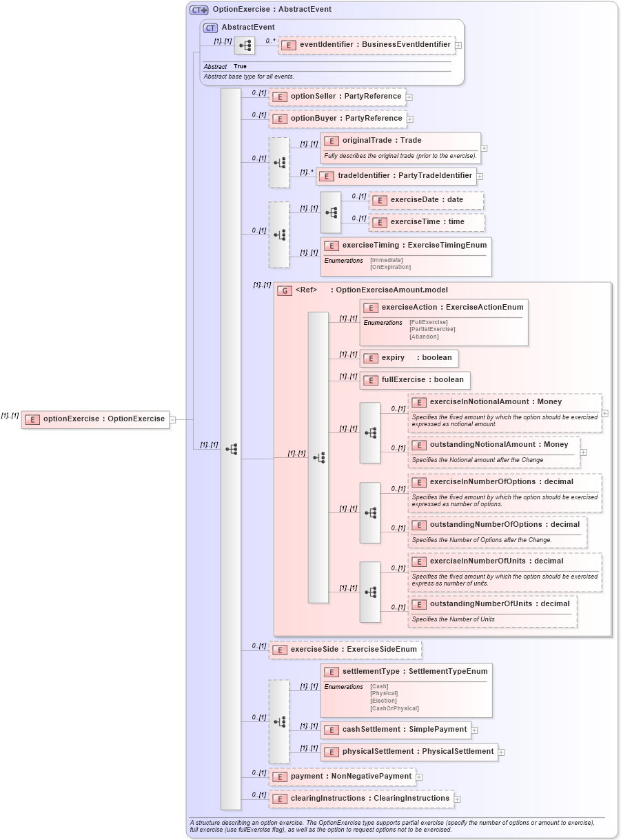This screenshot has width=621, height=840.
Task: Click the E icon of settlementType
Action: click(332, 672)
